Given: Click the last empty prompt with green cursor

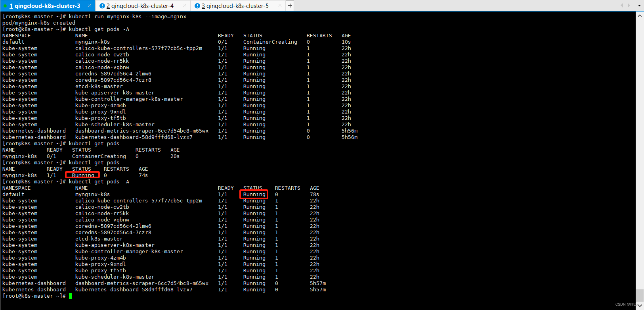Looking at the screenshot, I should tap(37, 296).
